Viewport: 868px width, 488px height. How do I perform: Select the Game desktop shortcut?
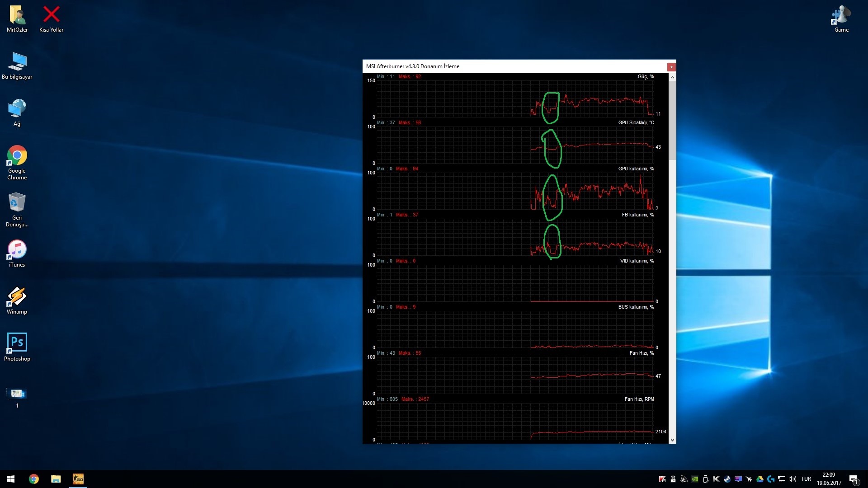841,19
